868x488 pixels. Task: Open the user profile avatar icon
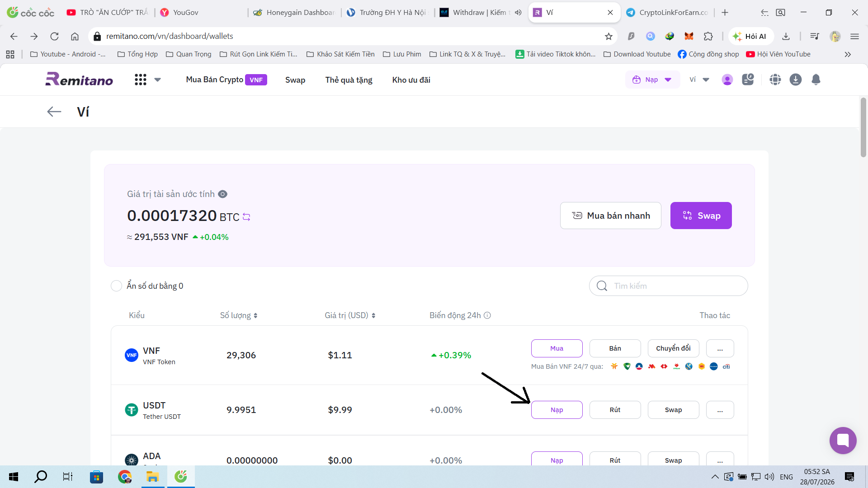pos(727,80)
